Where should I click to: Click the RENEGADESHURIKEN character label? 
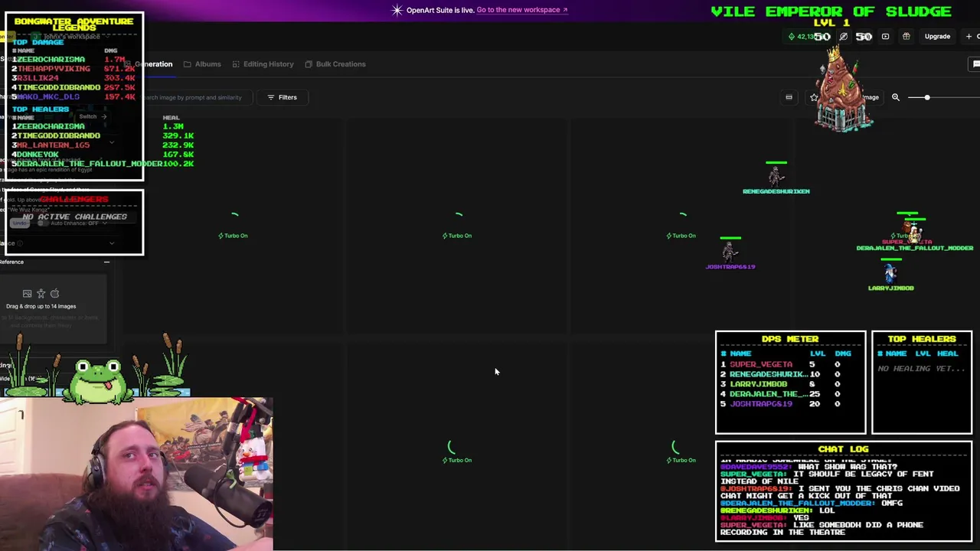[x=776, y=191]
